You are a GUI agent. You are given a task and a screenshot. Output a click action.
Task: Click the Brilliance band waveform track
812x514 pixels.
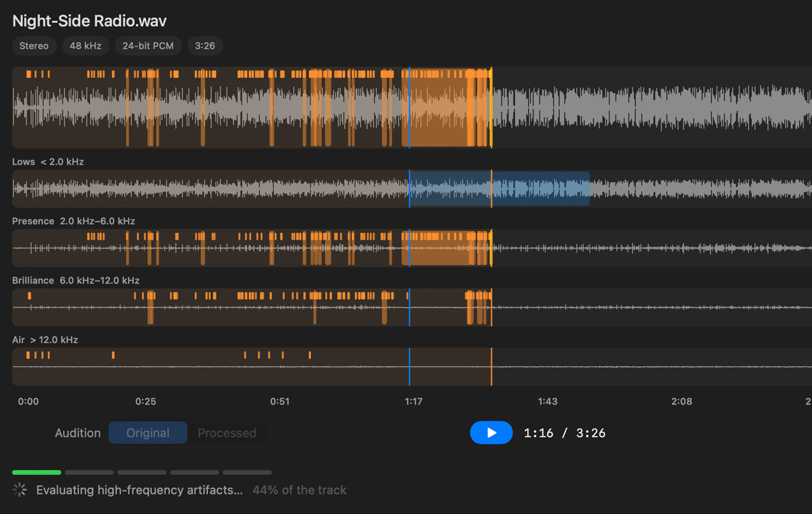point(412,307)
